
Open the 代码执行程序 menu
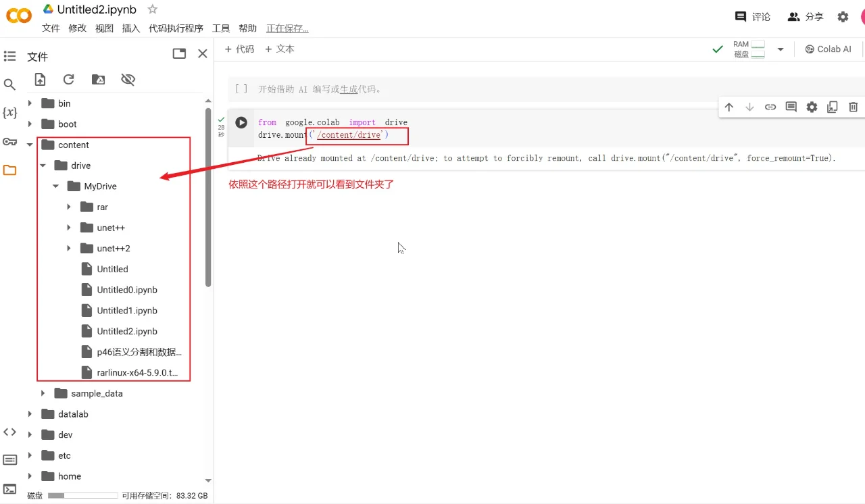click(x=176, y=28)
